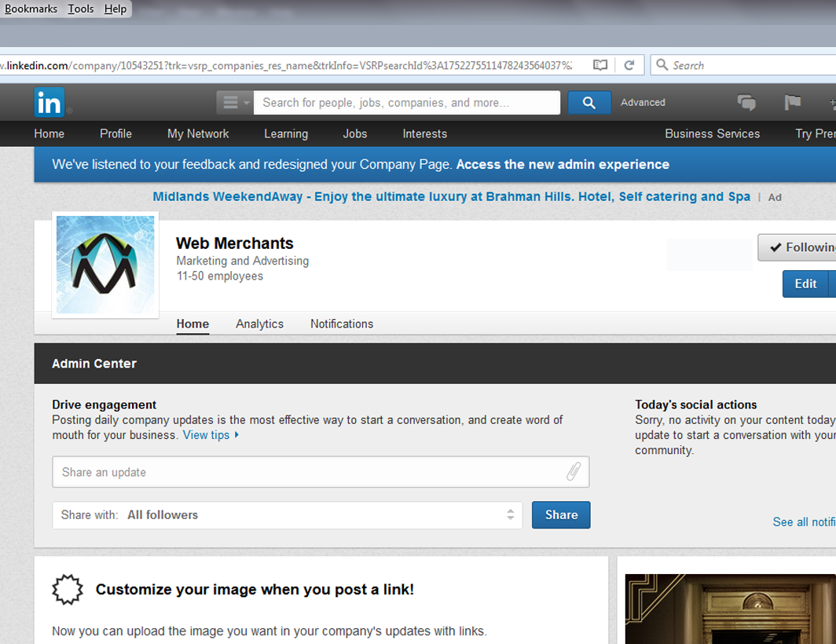Click the Web Merchants company logo
The height and width of the screenshot is (644, 836).
point(105,265)
